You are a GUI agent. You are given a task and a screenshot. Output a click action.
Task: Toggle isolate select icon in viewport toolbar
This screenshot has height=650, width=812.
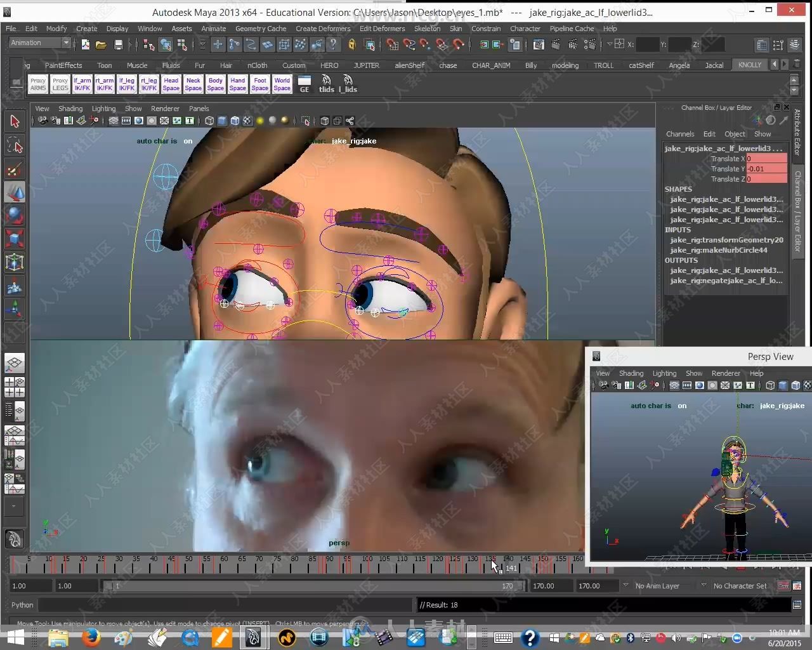click(x=306, y=121)
